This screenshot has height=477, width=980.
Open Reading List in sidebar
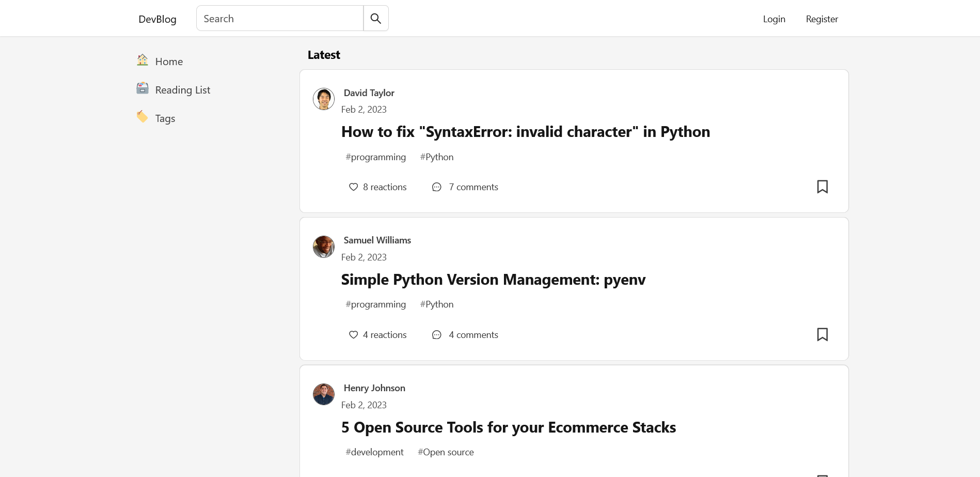(183, 90)
